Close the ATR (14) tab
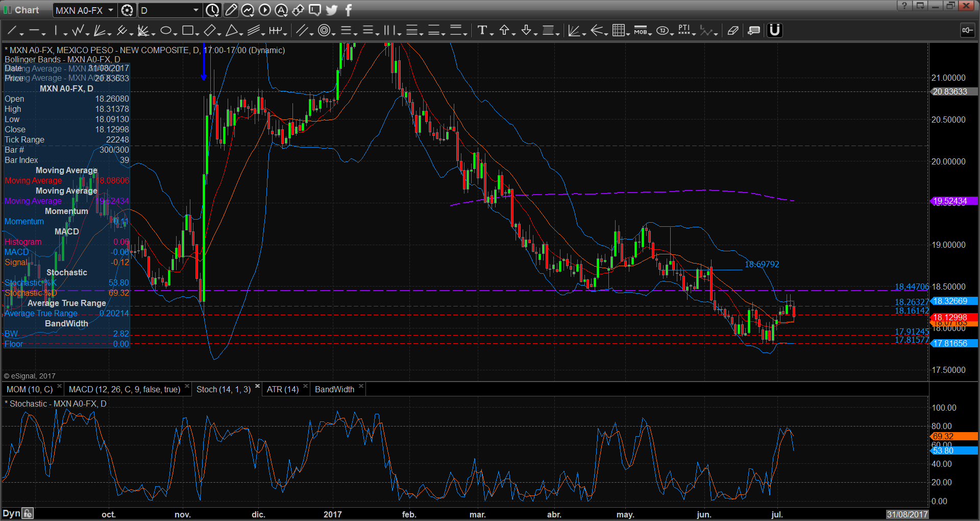980x521 pixels. pyautogui.click(x=305, y=387)
